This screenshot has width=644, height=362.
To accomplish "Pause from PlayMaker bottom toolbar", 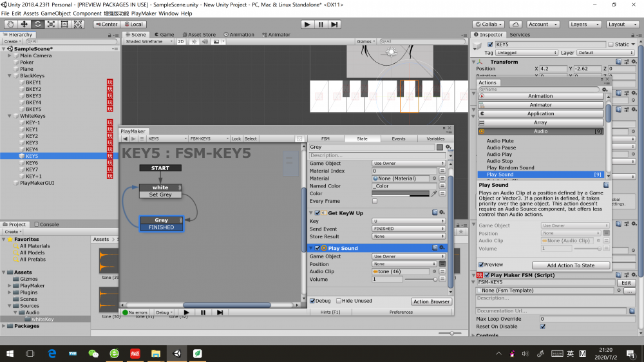I will (203, 312).
